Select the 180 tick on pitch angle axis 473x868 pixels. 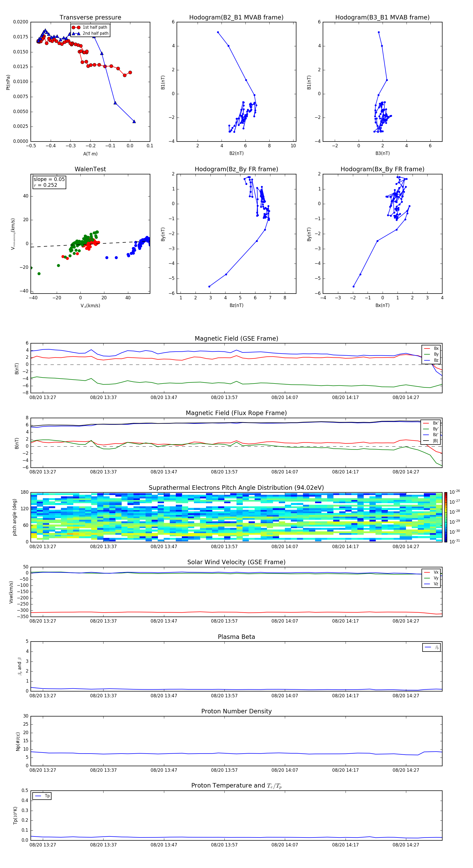pyautogui.click(x=25, y=492)
